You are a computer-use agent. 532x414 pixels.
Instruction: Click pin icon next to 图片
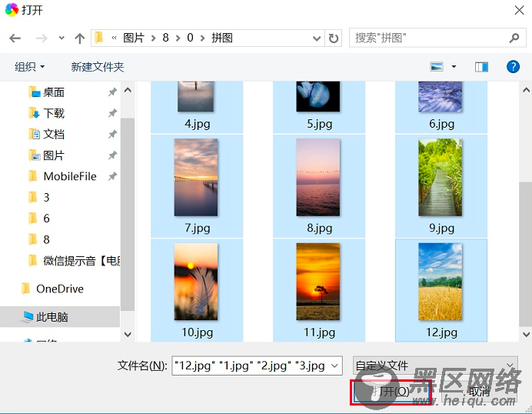[x=112, y=155]
